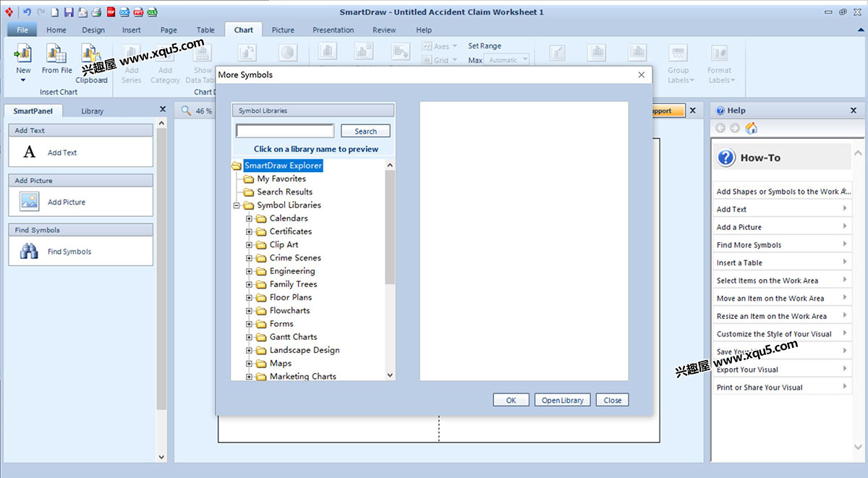Click the Find Symbols binoculars icon
Image resolution: width=868 pixels, height=478 pixels.
pyautogui.click(x=29, y=252)
